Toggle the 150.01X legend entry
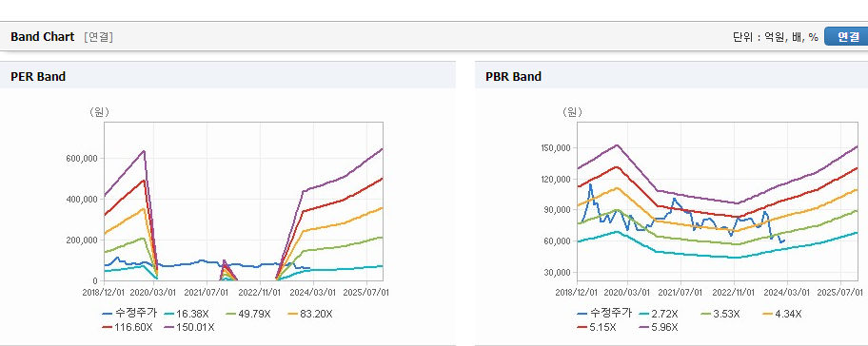 189,327
